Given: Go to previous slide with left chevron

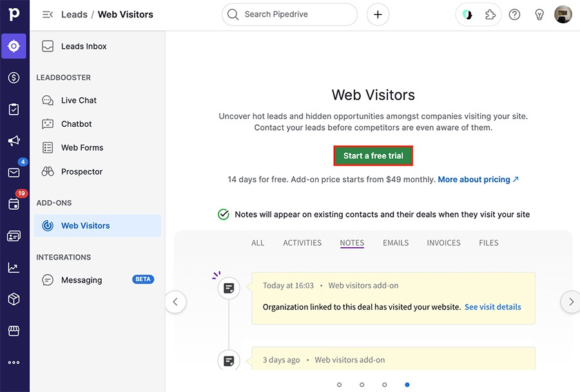Looking at the screenshot, I should coord(175,302).
